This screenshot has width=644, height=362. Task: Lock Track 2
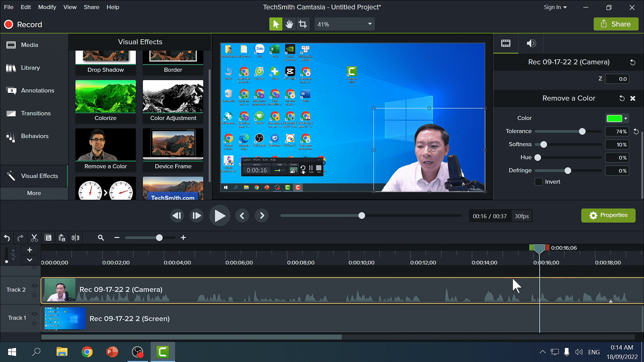pyautogui.click(x=34, y=295)
